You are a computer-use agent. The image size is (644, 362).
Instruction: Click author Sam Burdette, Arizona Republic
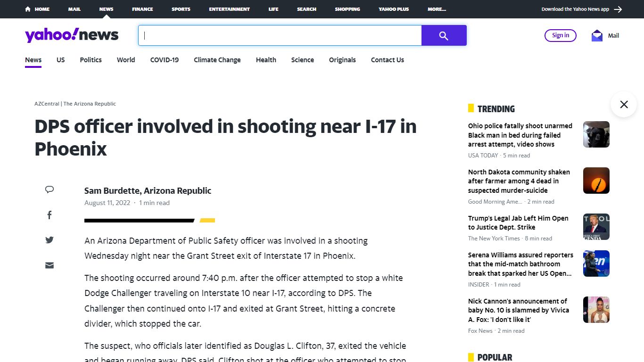(148, 190)
